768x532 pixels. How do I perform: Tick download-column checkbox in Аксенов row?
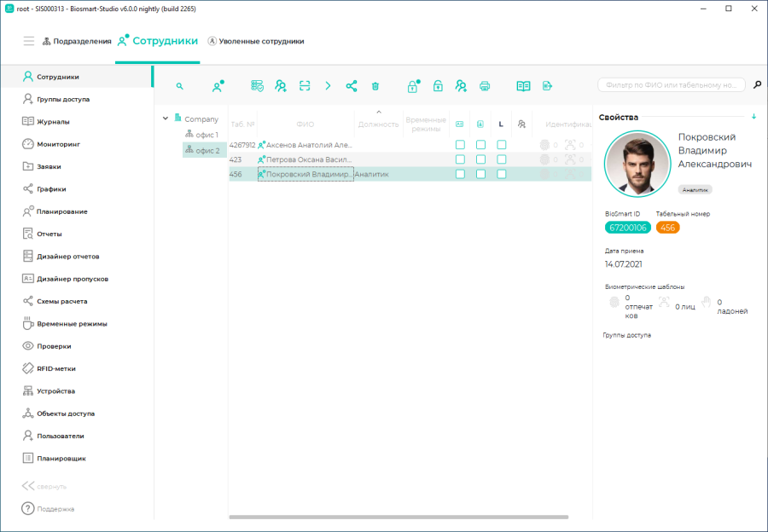pyautogui.click(x=480, y=145)
